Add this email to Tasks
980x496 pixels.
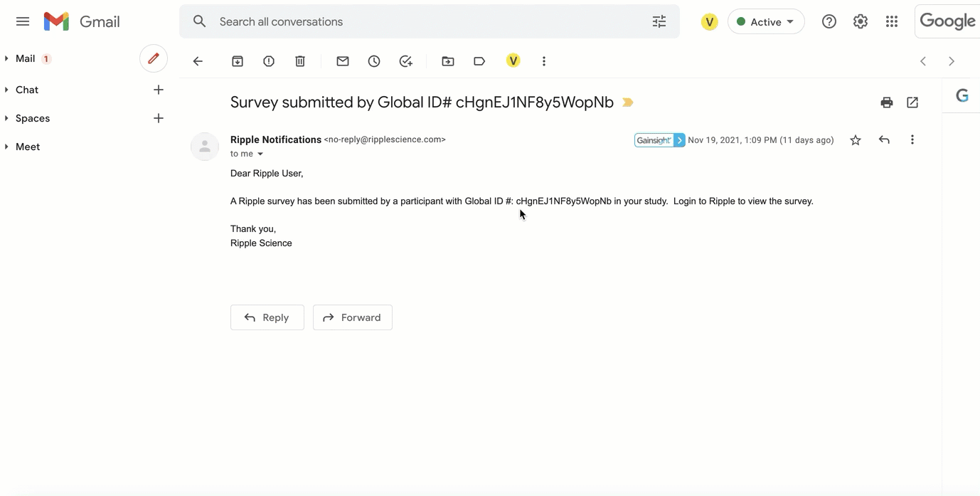(405, 61)
